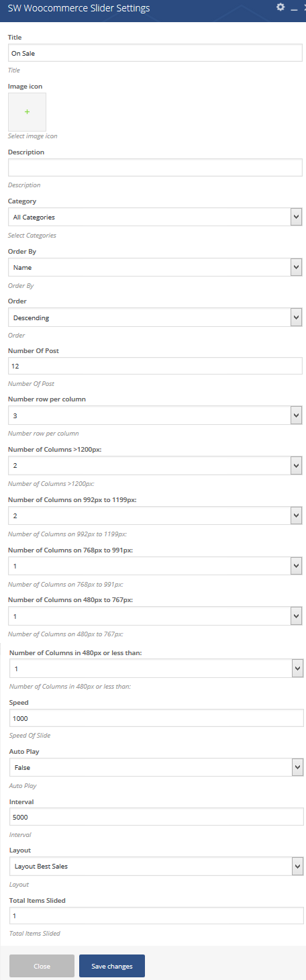This screenshot has width=306, height=980.
Task: Add image icon using the plus box
Action: click(27, 111)
